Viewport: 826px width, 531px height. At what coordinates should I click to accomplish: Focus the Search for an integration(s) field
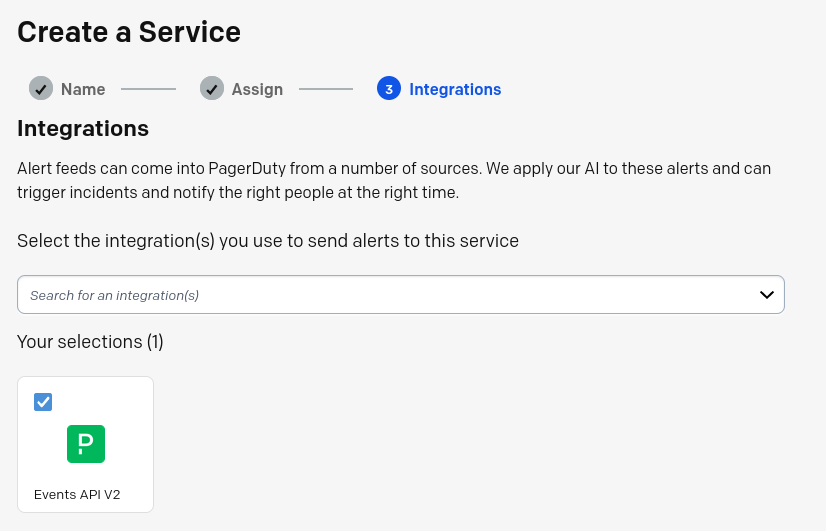[401, 294]
